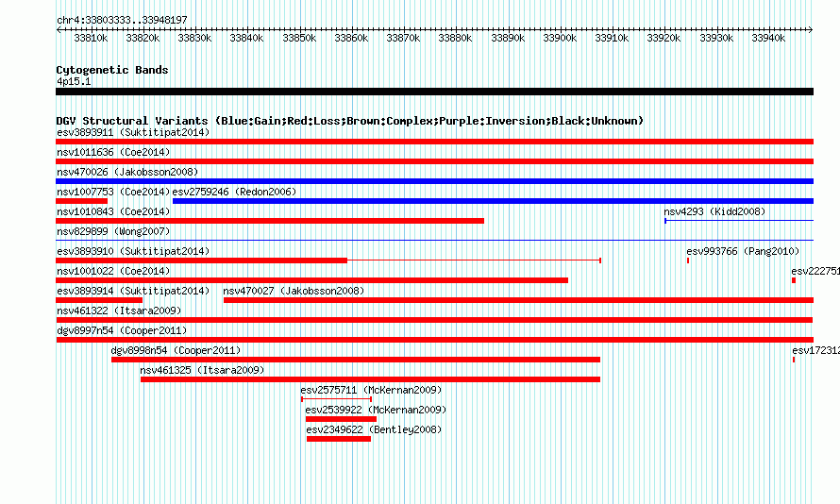Screen dimensions: 840x504
Task: Click the nsv4293 (Kidd2008) blue line feature
Action: click(739, 221)
